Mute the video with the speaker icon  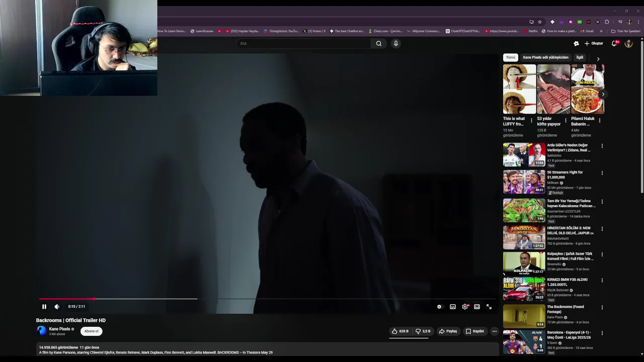[x=57, y=307]
